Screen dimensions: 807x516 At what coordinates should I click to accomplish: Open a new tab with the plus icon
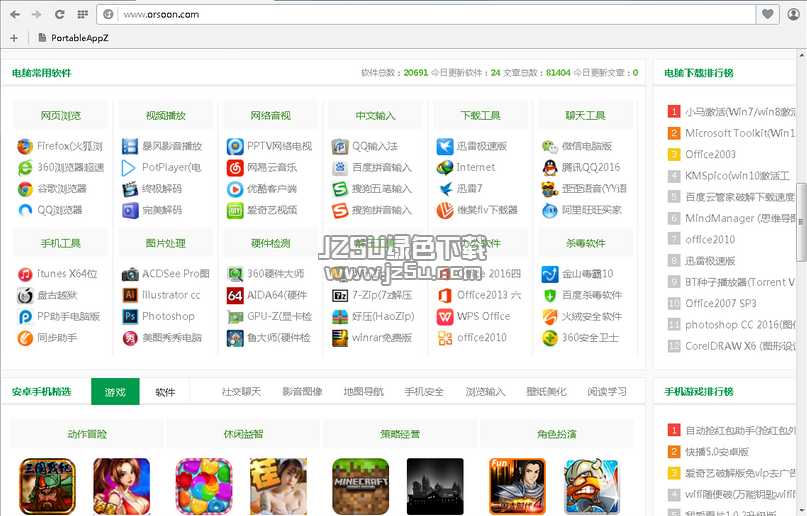click(14, 38)
